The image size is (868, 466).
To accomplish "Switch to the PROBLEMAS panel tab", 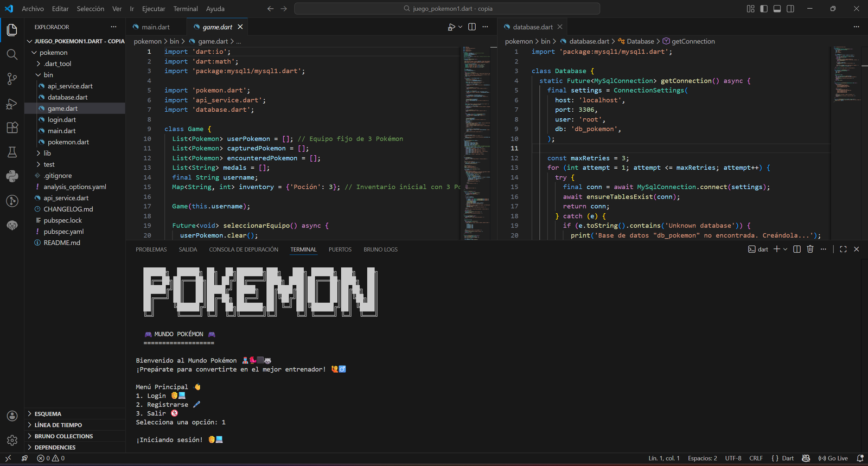I will [x=151, y=250].
